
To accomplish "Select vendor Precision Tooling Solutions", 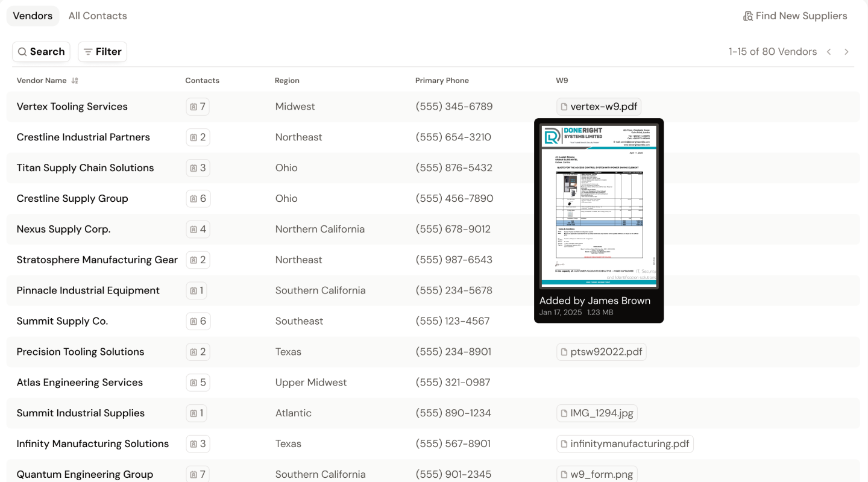I will click(80, 352).
